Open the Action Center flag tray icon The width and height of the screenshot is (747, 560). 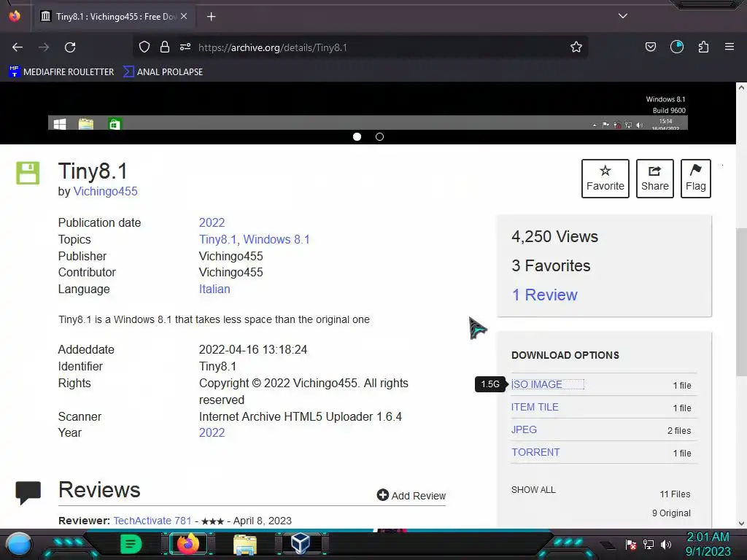click(x=631, y=545)
